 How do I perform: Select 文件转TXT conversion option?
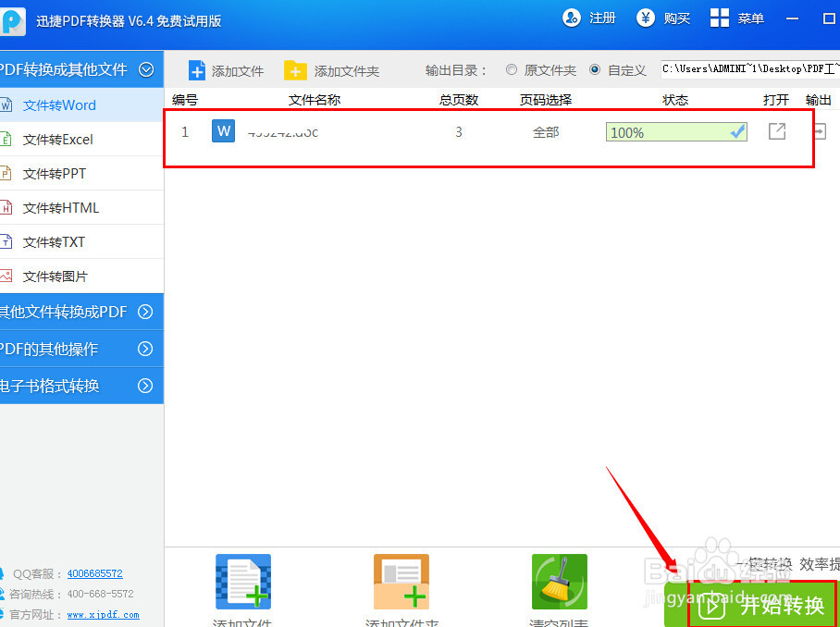[81, 242]
